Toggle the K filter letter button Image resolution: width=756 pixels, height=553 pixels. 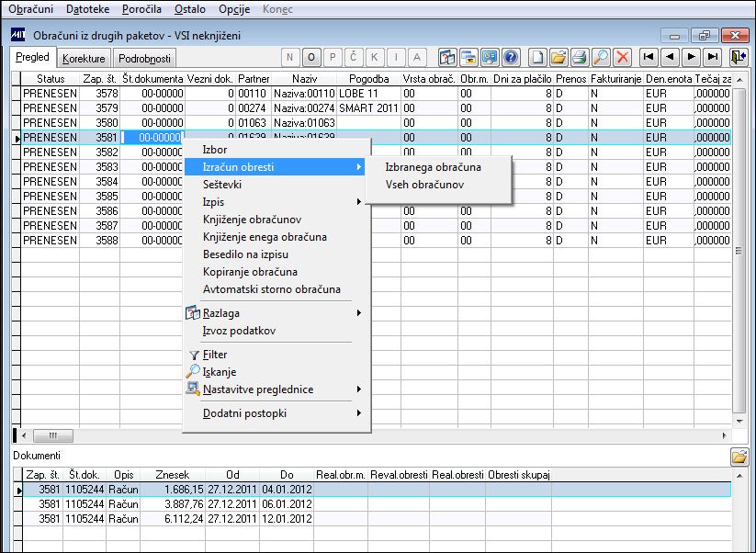click(374, 57)
